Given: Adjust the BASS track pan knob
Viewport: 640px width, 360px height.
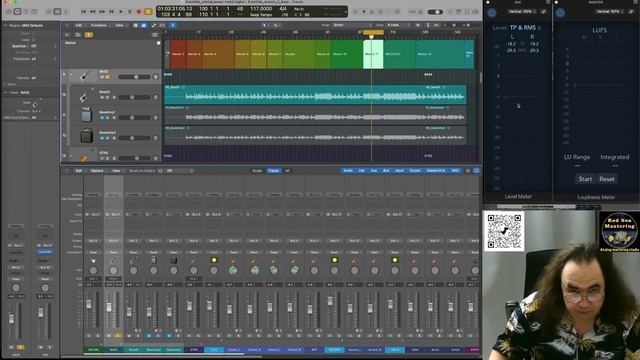Looking at the screenshot, I should [x=155, y=77].
